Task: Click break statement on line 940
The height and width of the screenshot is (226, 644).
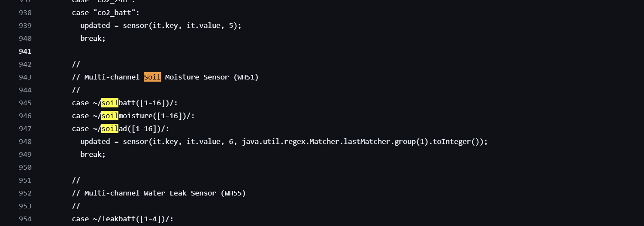Action: [x=93, y=39]
